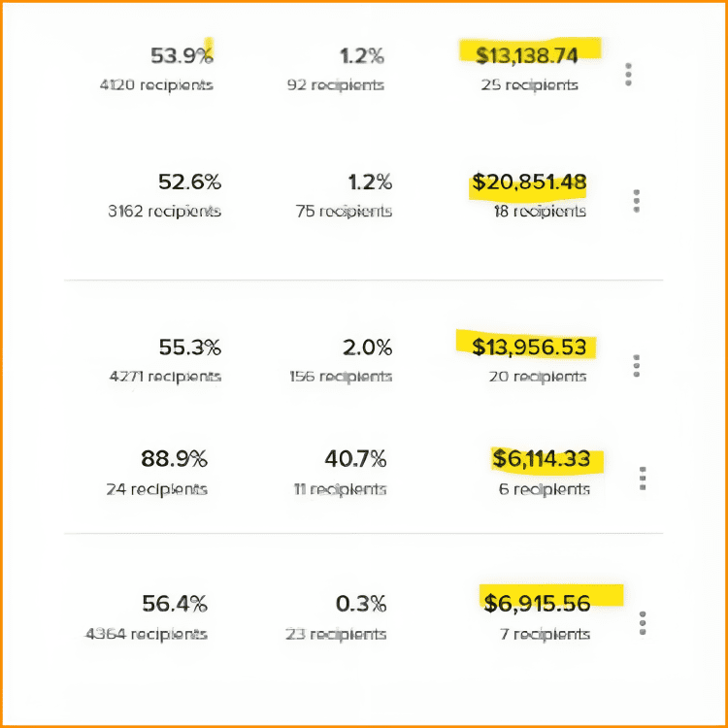Click the "4120 recipients" count
Image resolution: width=728 pixels, height=728 pixels.
[155, 84]
